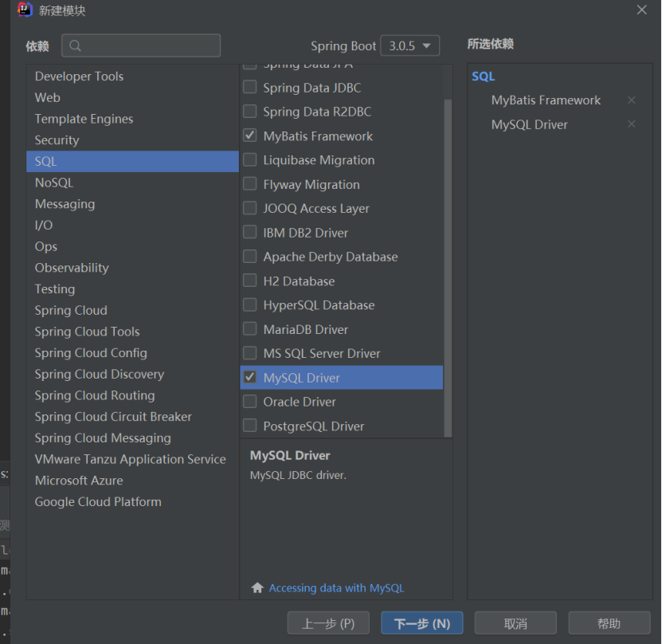Choose the Spring Cloud Messaging category
The width and height of the screenshot is (662, 644).
pyautogui.click(x=132, y=438)
